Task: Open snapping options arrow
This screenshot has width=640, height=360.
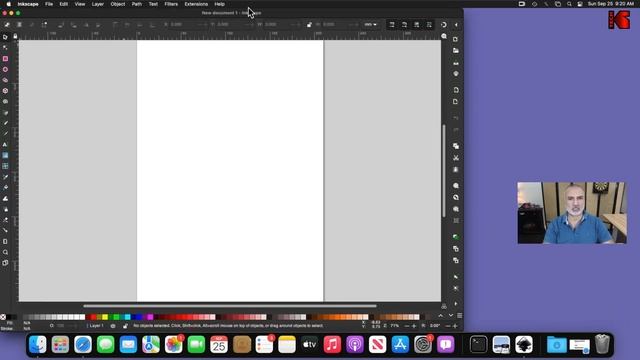Action: tap(456, 24)
